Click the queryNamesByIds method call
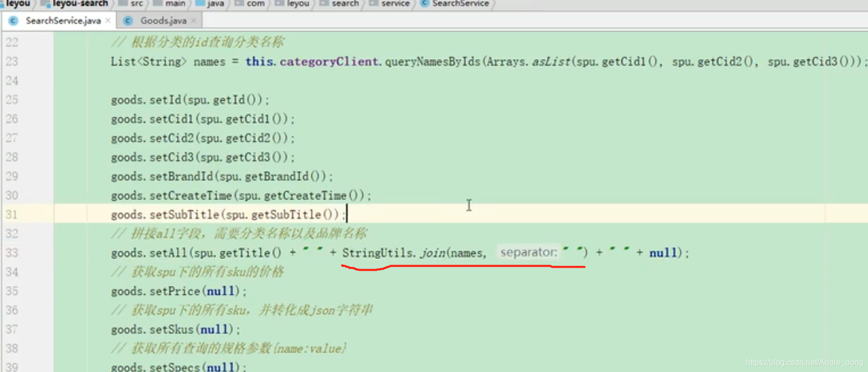This screenshot has height=372, width=868. (432, 61)
